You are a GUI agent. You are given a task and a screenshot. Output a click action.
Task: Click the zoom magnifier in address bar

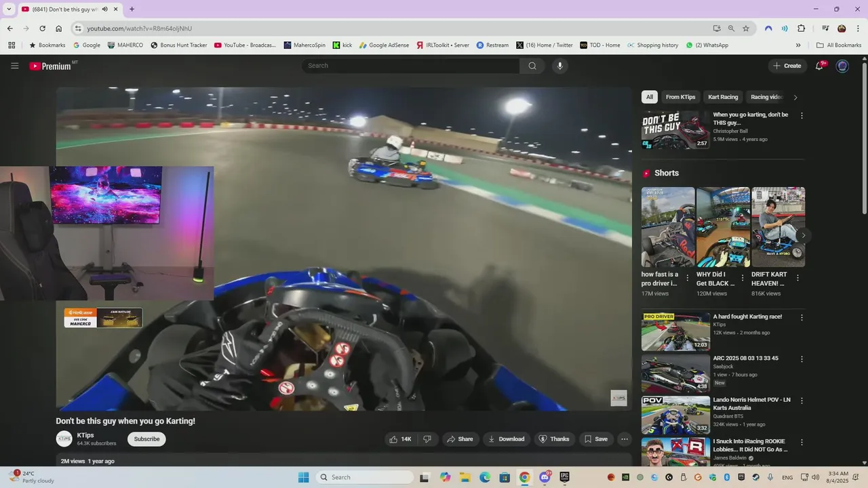(731, 28)
